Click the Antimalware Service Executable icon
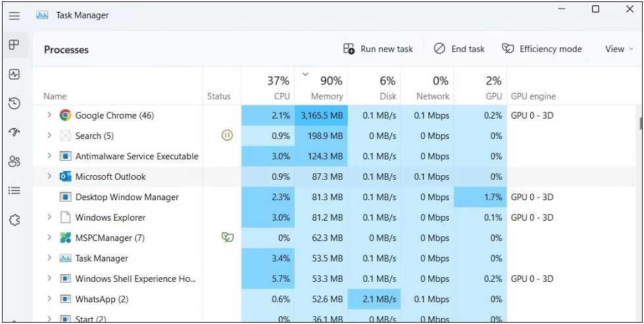The image size is (644, 324). click(x=65, y=156)
